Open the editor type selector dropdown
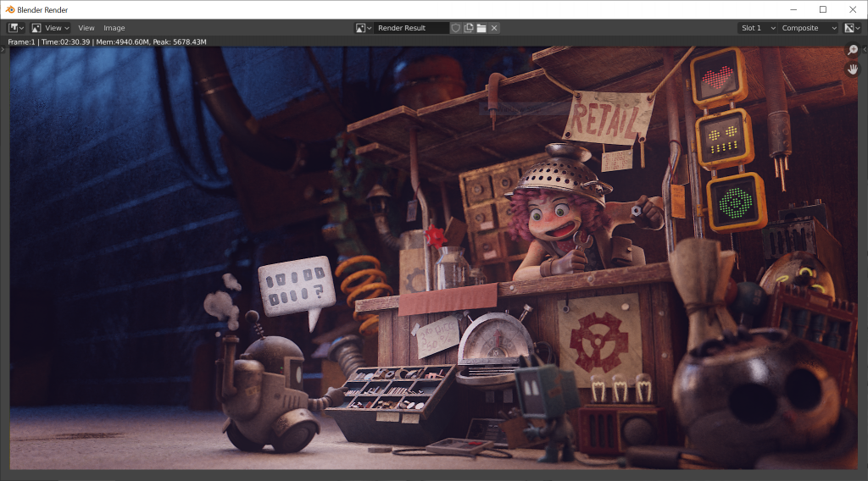The height and width of the screenshot is (481, 868). pos(15,28)
